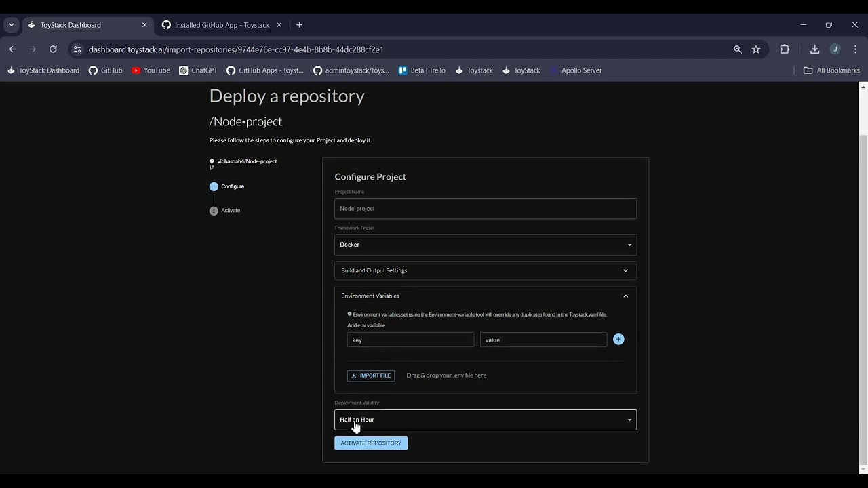Screen dimensions: 868x488
Task: Expand Build and Output Settings section
Action: pos(486,270)
